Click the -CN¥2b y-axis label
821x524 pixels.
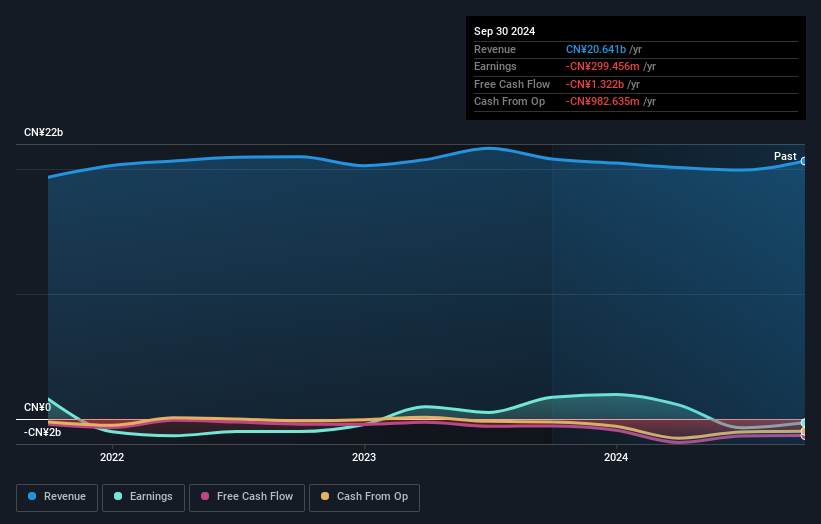pos(42,432)
